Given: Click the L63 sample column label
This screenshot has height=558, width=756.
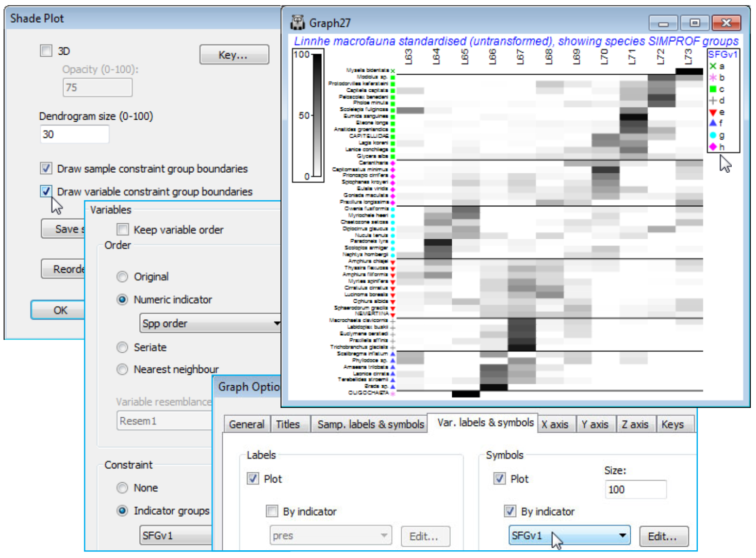Looking at the screenshot, I should (409, 57).
